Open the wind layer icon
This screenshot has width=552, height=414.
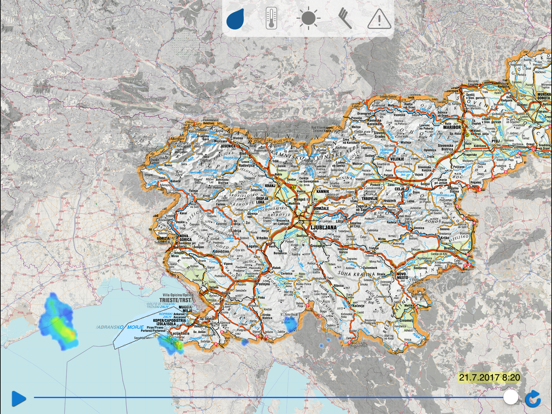(345, 18)
